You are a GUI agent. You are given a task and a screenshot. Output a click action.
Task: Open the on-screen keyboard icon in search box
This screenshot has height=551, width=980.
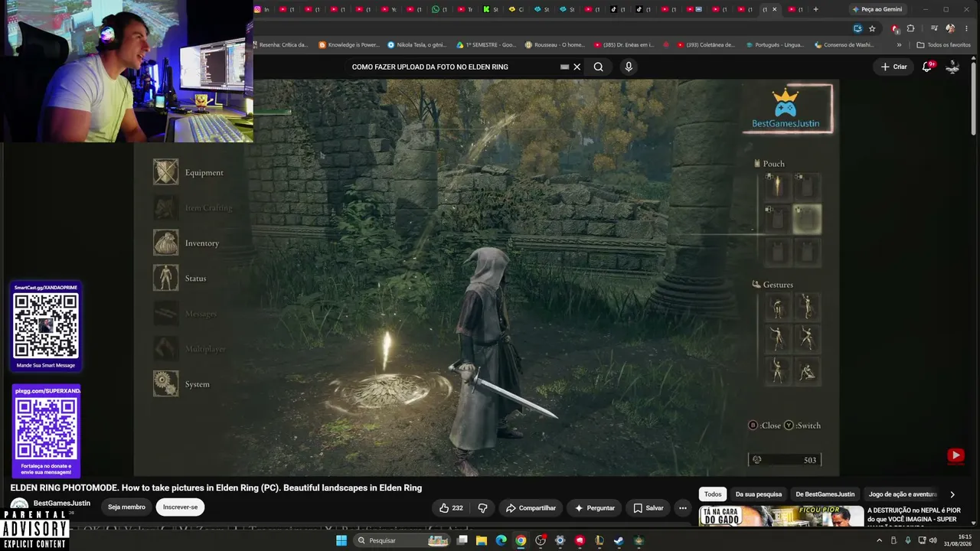click(x=564, y=67)
